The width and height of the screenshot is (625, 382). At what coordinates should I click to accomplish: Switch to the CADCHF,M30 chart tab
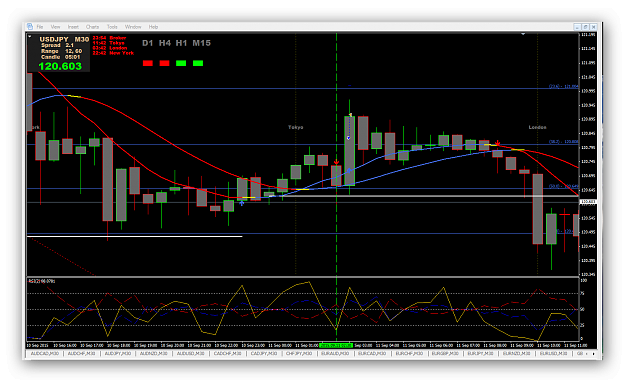click(x=228, y=354)
